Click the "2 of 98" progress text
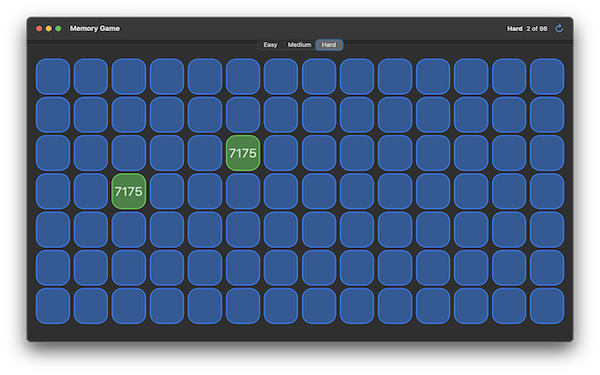Image resolution: width=600 pixels, height=375 pixels. (536, 29)
